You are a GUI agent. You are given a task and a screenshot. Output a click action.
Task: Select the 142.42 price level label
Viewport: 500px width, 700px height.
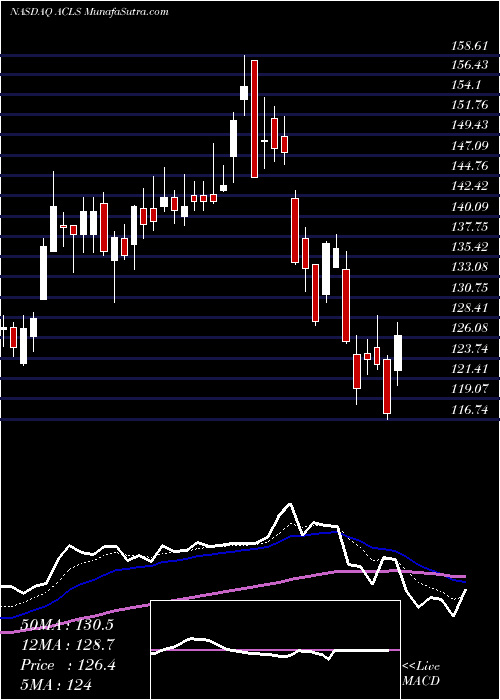pyautogui.click(x=471, y=186)
